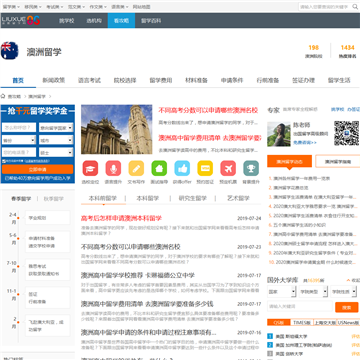This screenshot has width=360, height=360.
Task: Expand the 移民类 top menu
Action: tap(33, 7)
